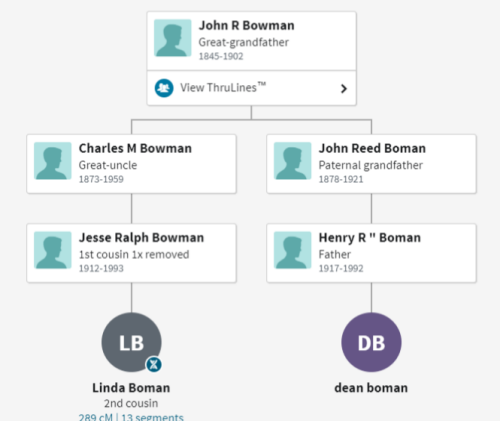The width and height of the screenshot is (500, 421).
Task: Open the John Reed Boman name
Action: point(372,148)
